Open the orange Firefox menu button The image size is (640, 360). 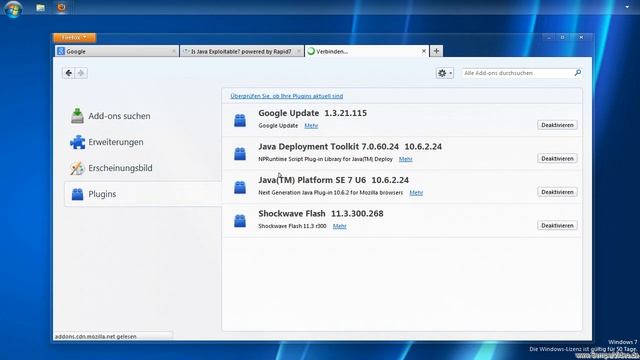[74, 38]
